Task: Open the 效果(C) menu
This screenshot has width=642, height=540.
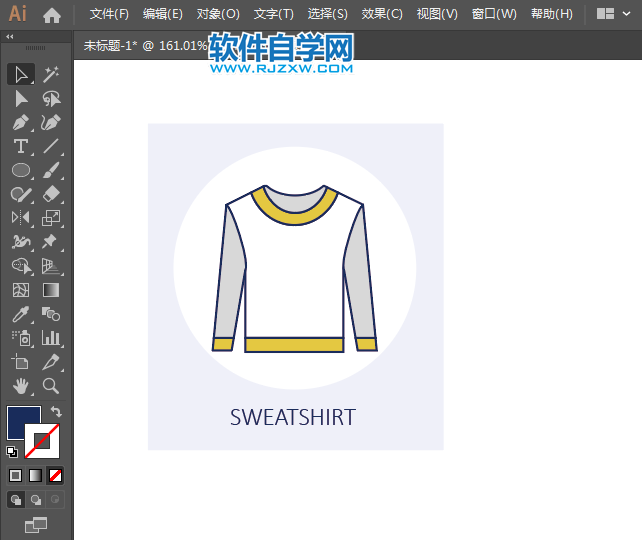Action: (382, 14)
